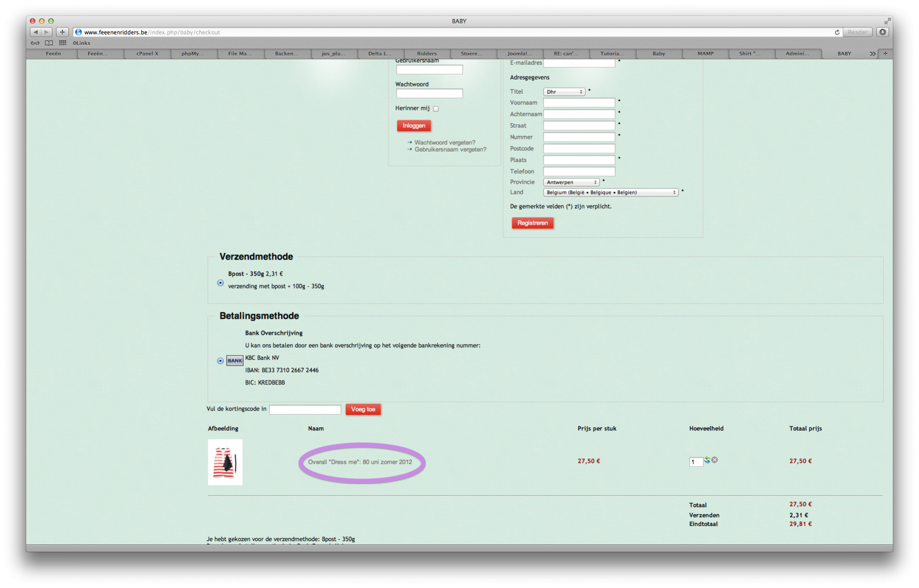Open the Reading List glasses icon
Viewport: 919px width, 588px height.
point(35,43)
